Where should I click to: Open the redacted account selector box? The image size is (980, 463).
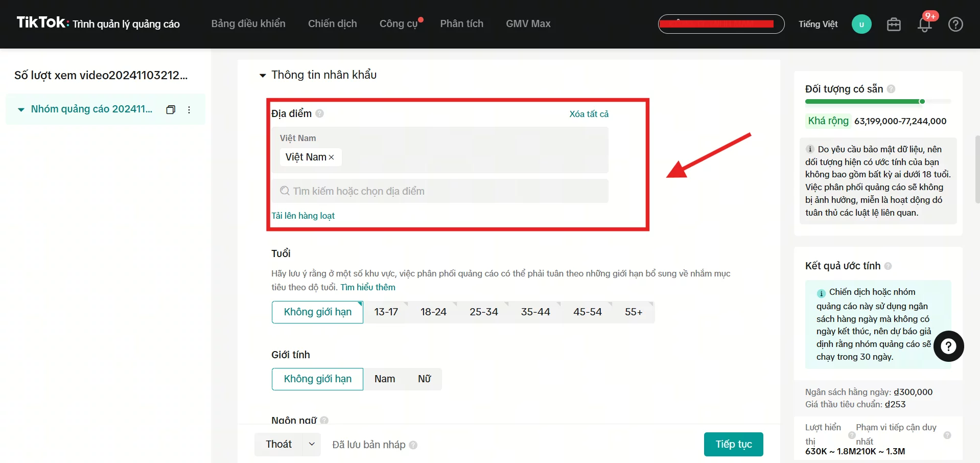point(721,24)
